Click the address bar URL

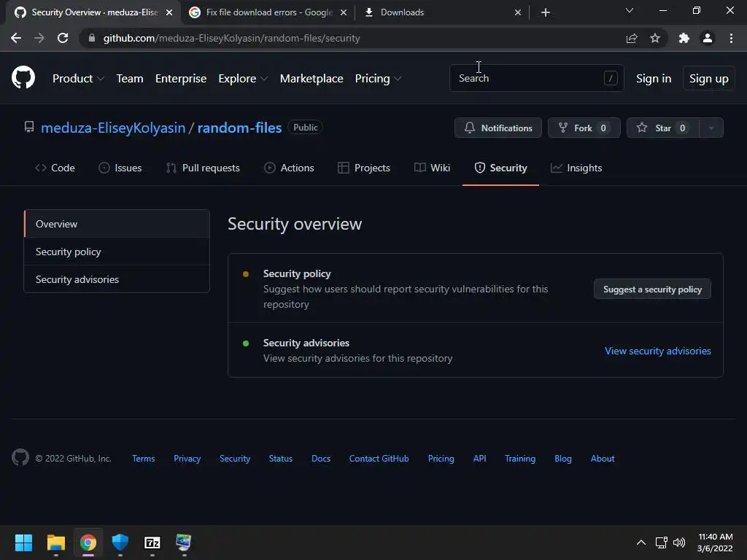tap(231, 38)
